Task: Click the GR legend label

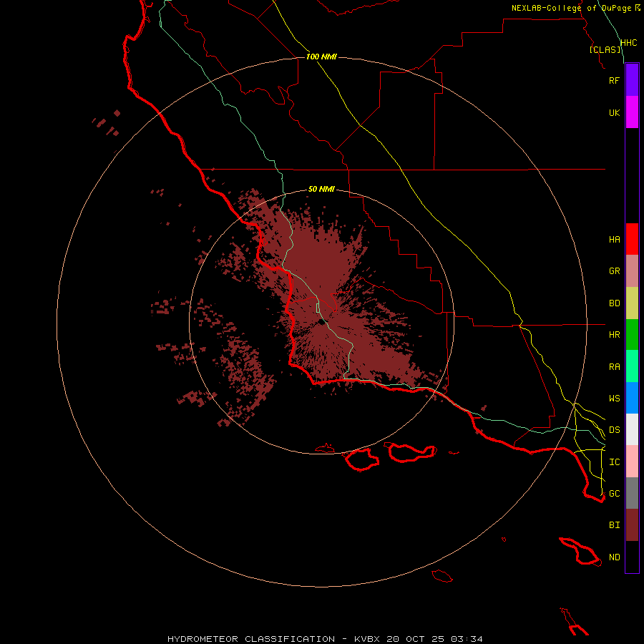Action: click(614, 271)
